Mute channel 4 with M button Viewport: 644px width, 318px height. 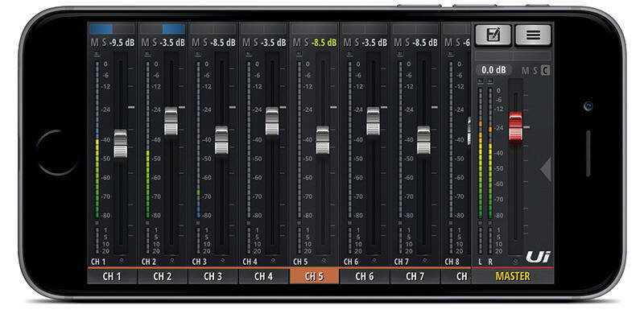tap(246, 43)
